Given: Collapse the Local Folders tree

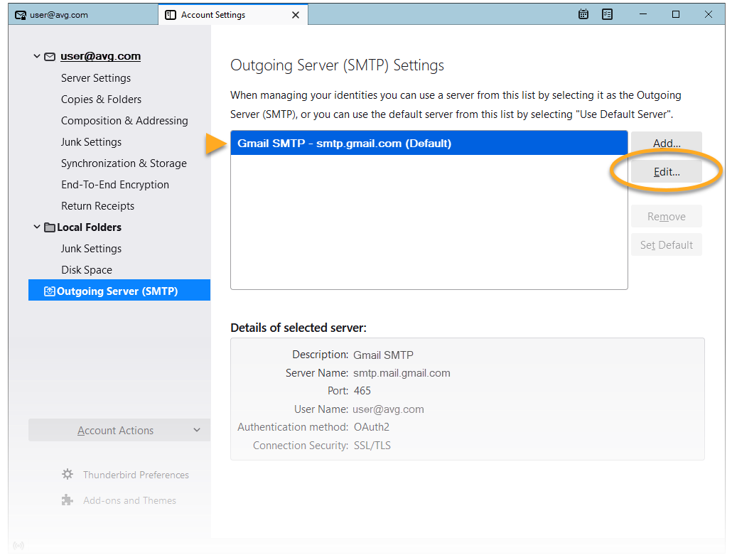Looking at the screenshot, I should [x=37, y=227].
